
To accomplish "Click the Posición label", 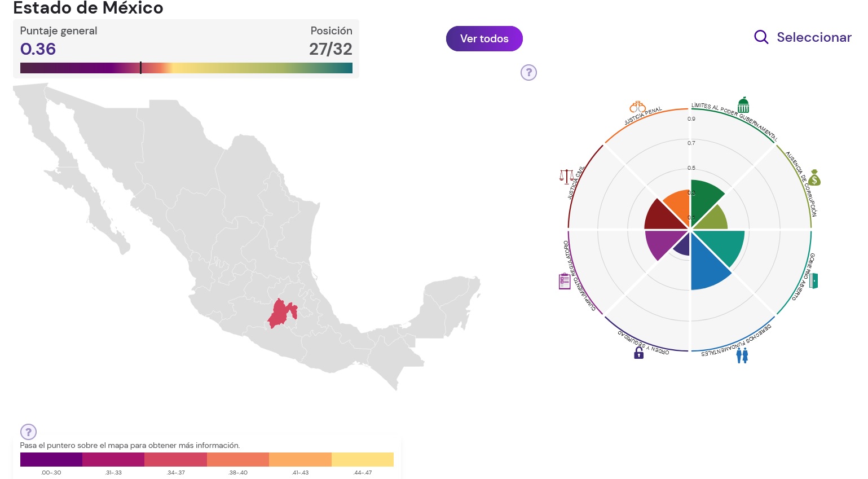I will pos(331,31).
